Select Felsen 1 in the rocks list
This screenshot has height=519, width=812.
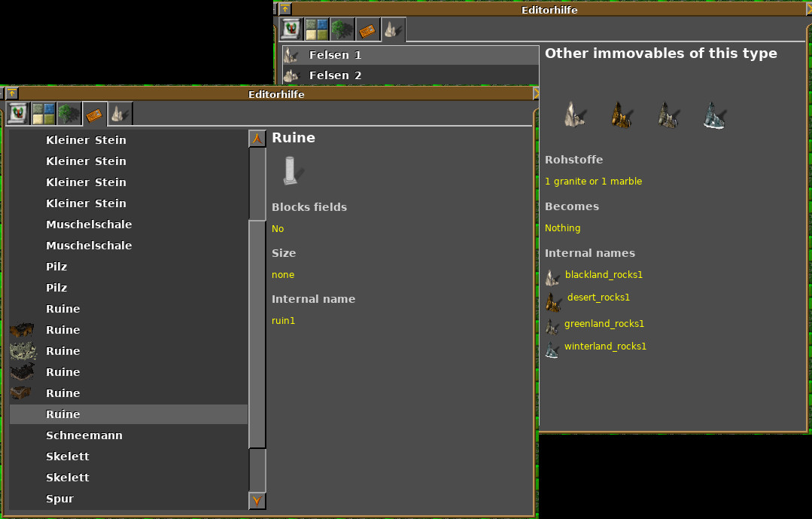(335, 55)
